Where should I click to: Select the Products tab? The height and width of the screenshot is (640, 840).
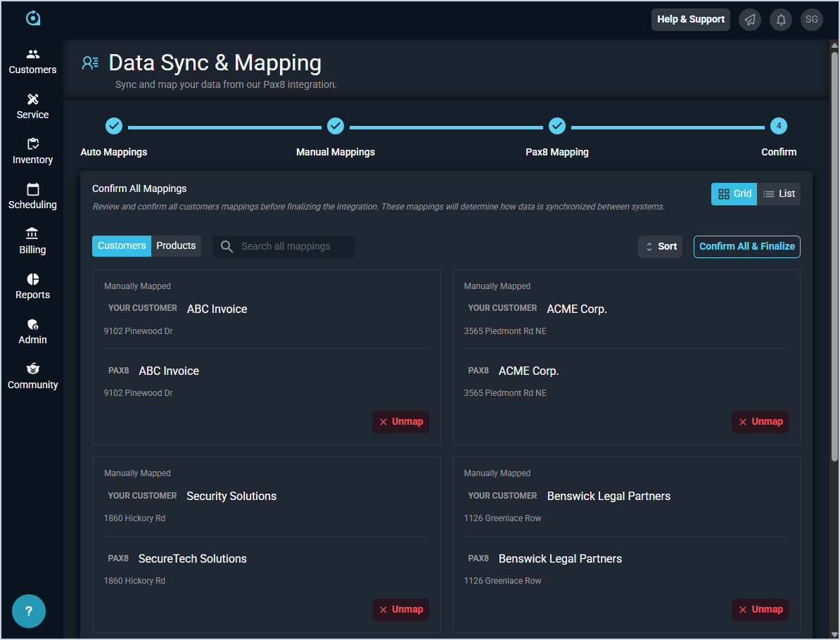176,246
